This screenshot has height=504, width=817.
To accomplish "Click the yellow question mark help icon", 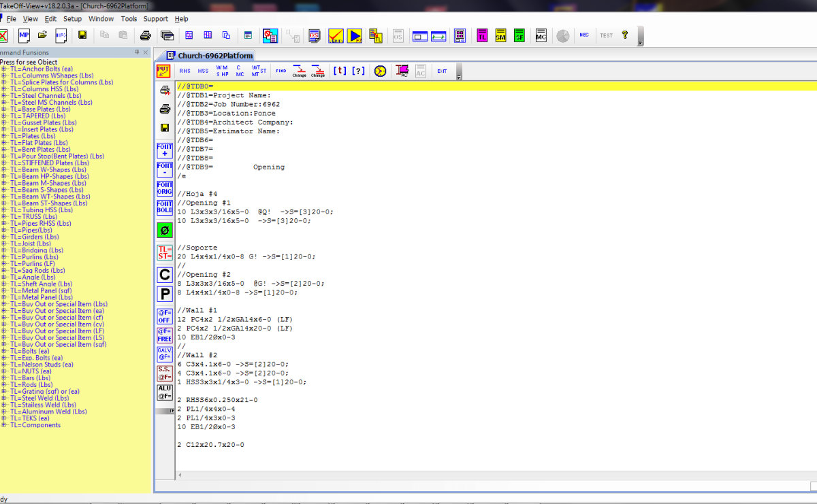I will point(625,35).
